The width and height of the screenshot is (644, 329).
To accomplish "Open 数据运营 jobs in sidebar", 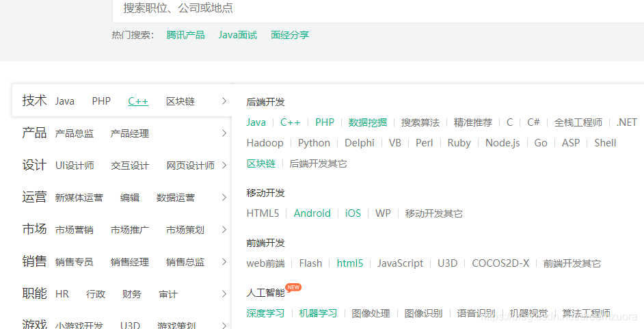I will (176, 198).
